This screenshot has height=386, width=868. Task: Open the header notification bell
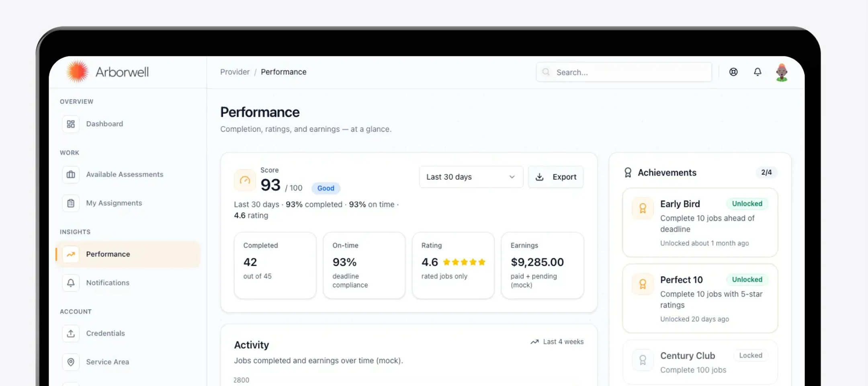click(x=757, y=72)
